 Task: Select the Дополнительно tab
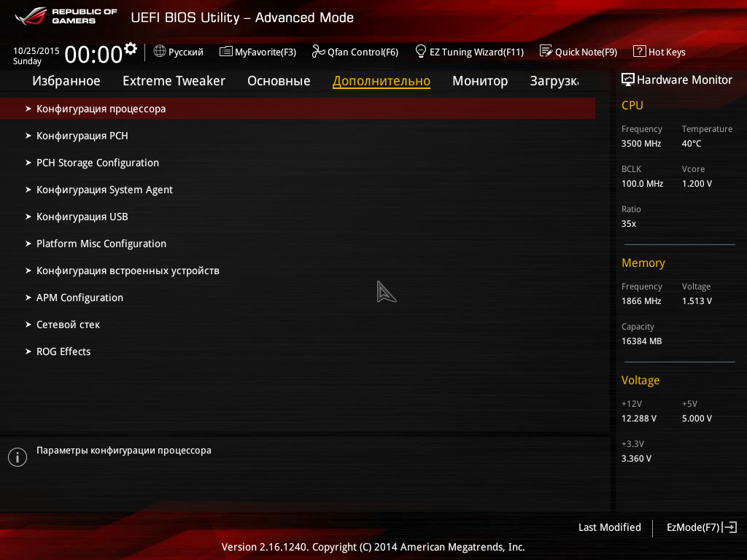381,81
